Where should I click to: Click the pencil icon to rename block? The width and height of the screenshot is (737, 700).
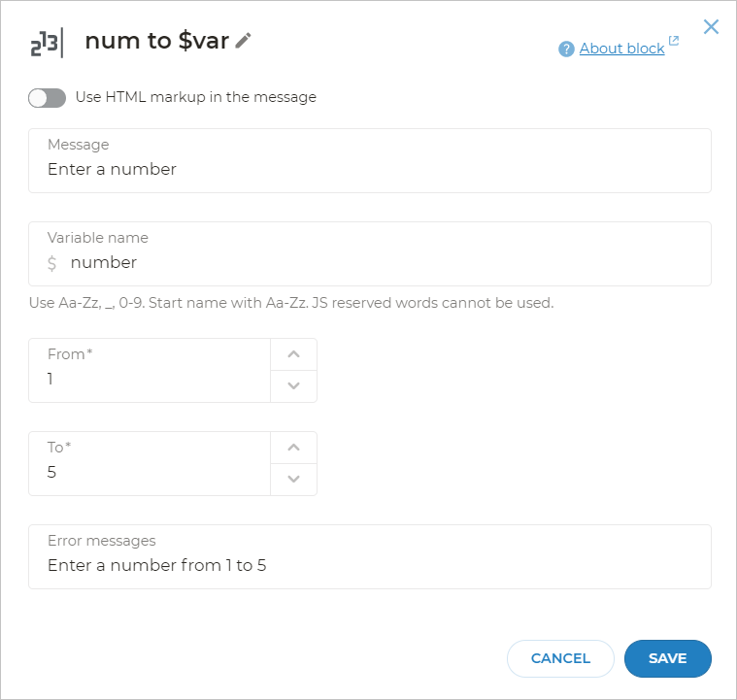pyautogui.click(x=244, y=40)
